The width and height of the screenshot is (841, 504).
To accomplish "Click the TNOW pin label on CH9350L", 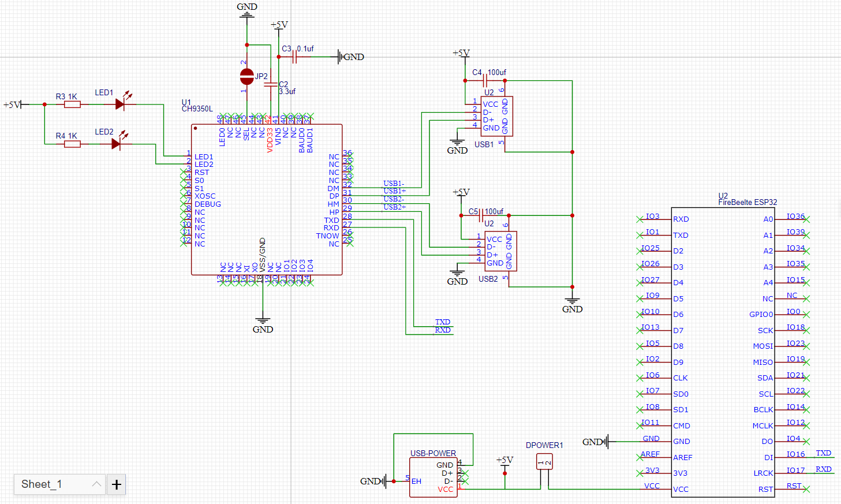I will point(327,236).
